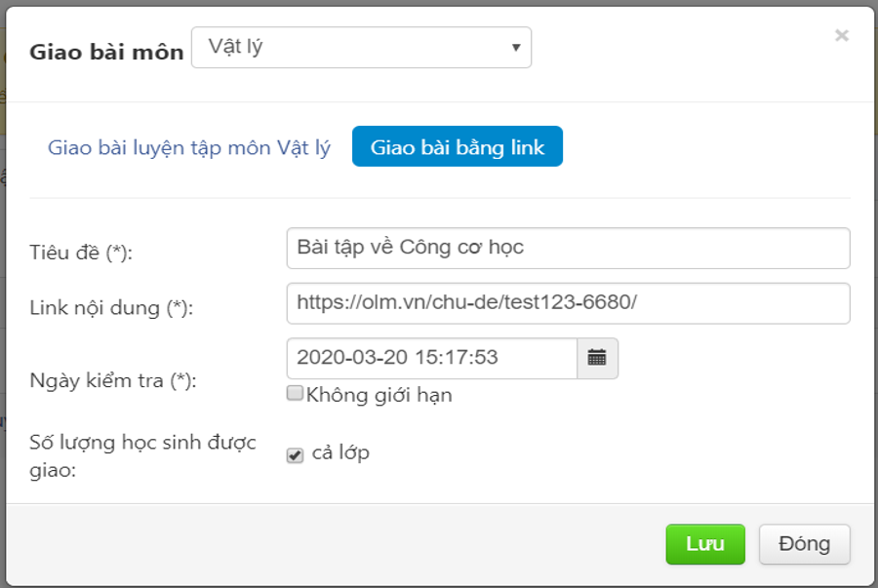Screen dimensions: 878x588
Task: Click the cả lớp label text
Action: [x=340, y=453]
